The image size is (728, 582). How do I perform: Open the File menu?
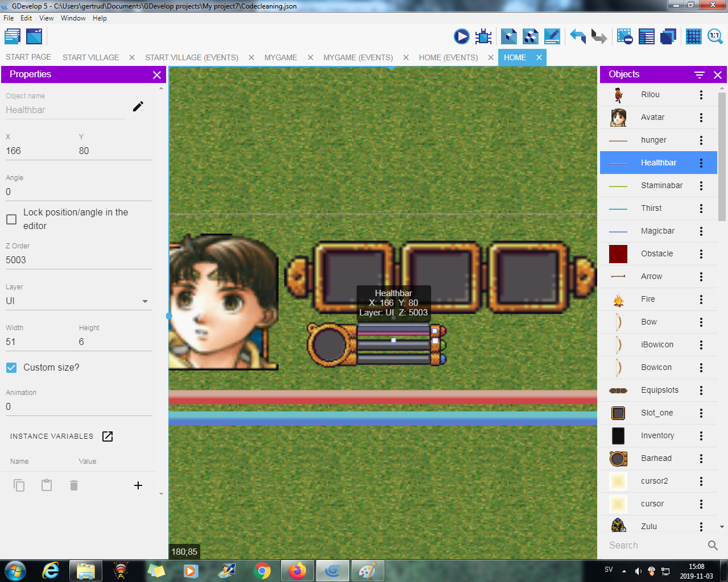click(9, 18)
